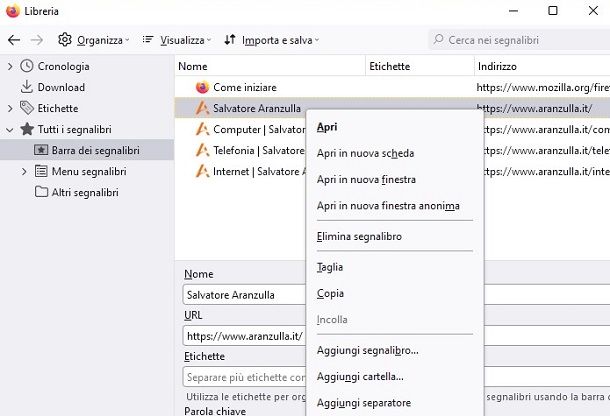Click the Barra dei segnalibri star-box icon
Viewport: 610px width, 416px height.
point(41,150)
